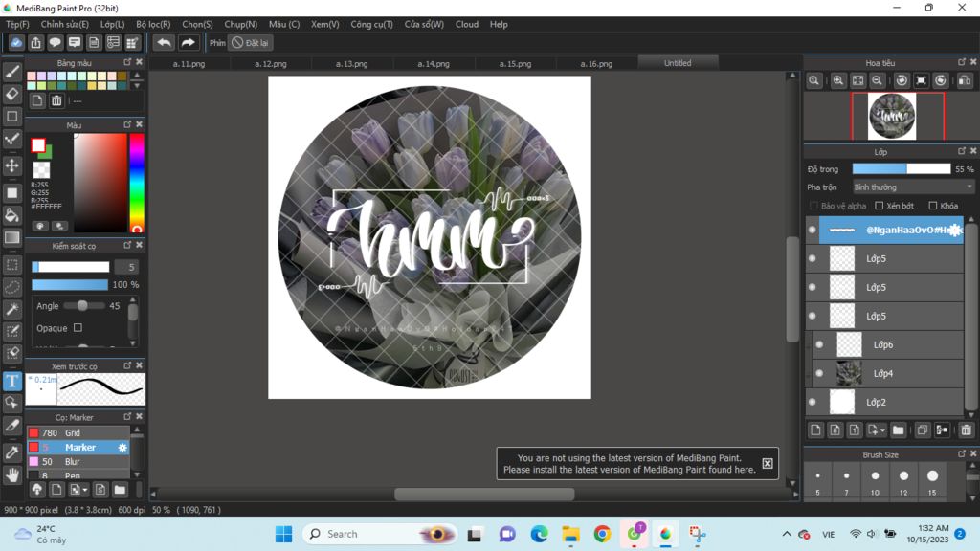Select the Grid brush
The height and width of the screenshot is (551, 980).
tap(78, 433)
